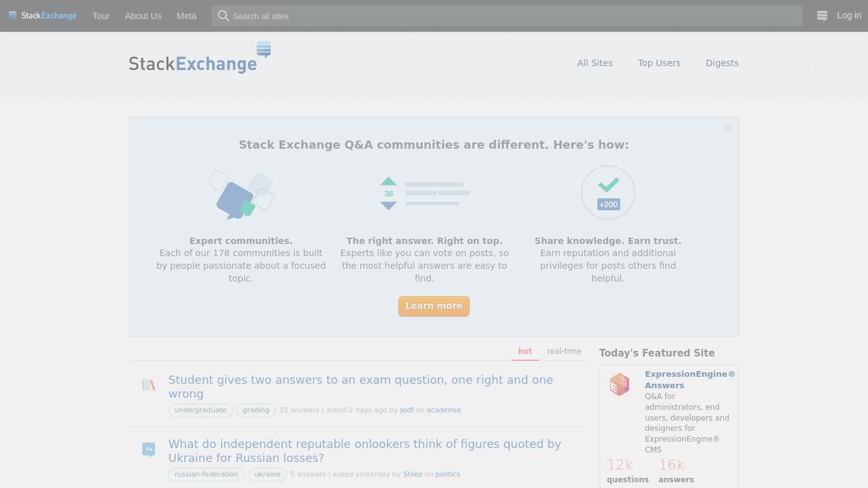Screen dimensions: 868x488
Task: Click the downvote arrow illustration below 36
Action: tap(388, 205)
